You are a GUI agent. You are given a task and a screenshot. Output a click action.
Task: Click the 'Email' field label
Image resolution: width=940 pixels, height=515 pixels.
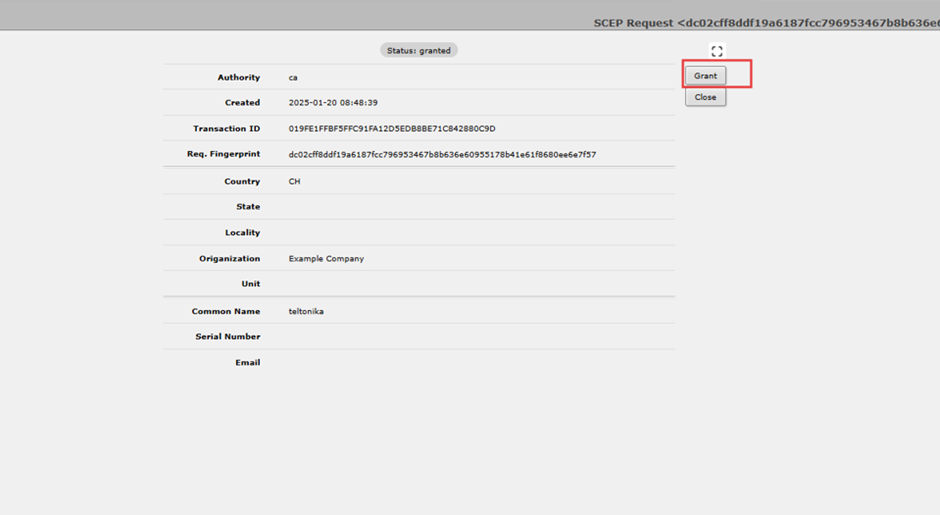coord(247,363)
